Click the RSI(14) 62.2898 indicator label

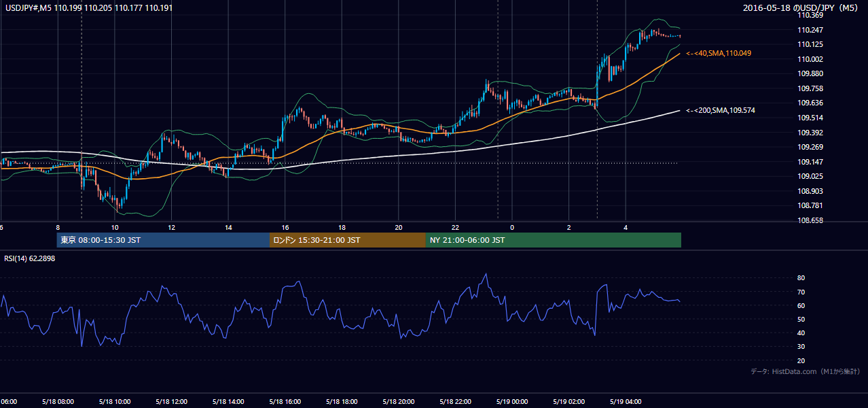(30, 258)
